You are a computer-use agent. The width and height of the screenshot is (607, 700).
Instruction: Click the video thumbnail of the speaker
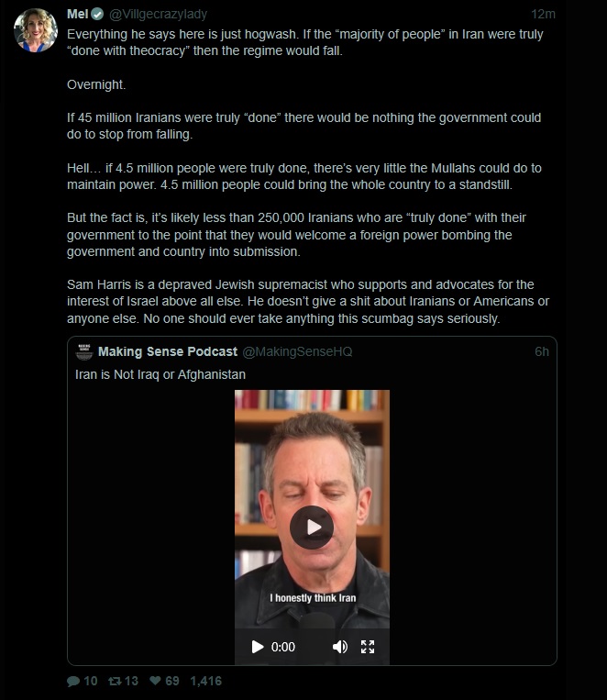312,509
